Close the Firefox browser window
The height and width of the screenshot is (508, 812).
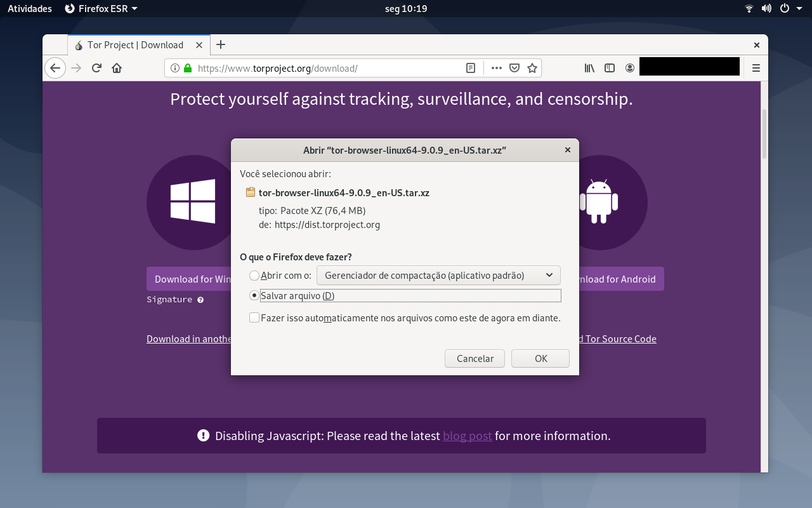click(x=756, y=45)
